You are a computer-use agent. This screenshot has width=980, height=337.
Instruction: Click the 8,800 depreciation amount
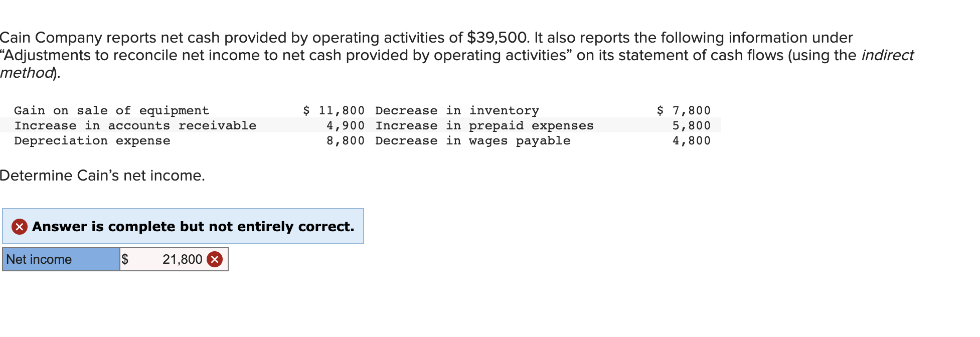tap(345, 141)
